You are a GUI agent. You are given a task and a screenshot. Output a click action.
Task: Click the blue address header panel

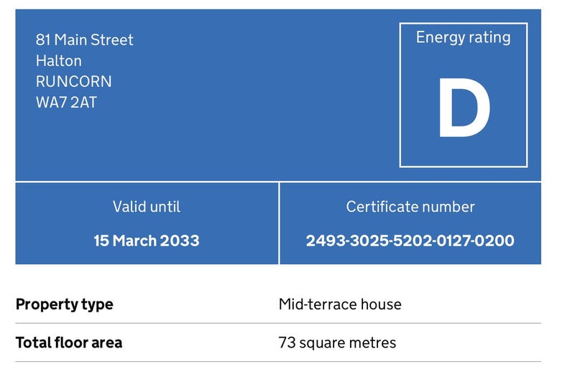click(x=278, y=95)
